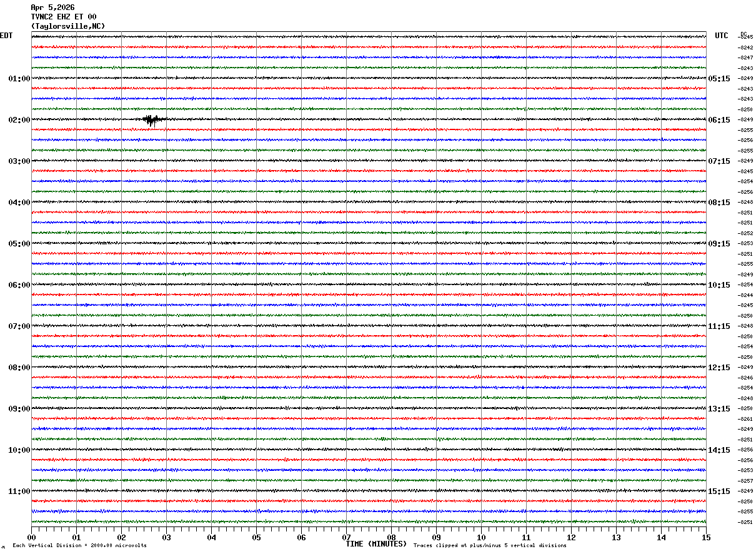Select the "03:00" EDT row label
This screenshot has width=756, height=554.
[19, 161]
